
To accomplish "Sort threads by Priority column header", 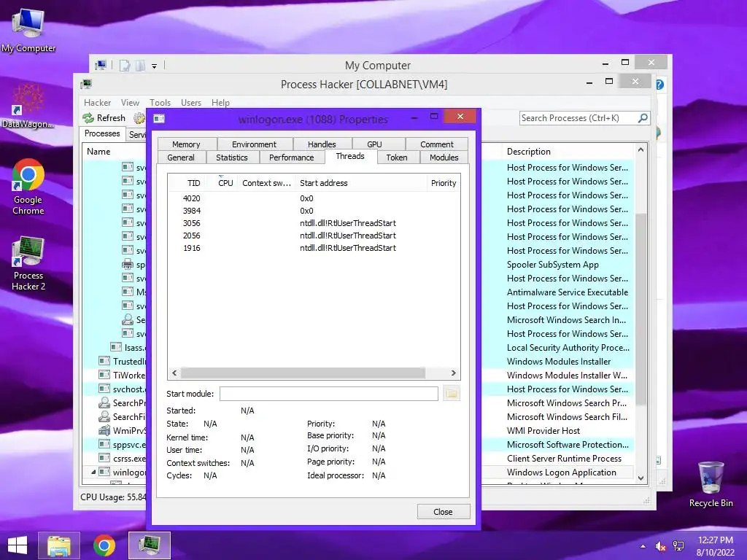I will pos(443,183).
